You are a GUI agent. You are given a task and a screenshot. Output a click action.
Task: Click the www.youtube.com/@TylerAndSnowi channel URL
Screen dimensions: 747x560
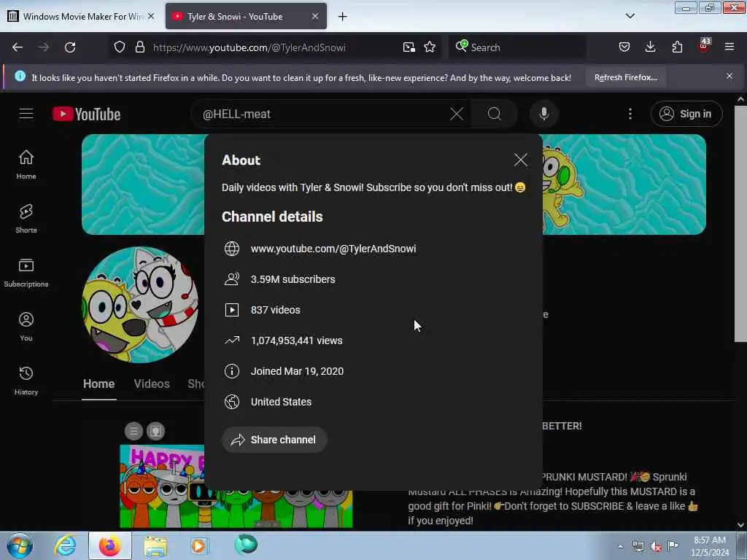click(333, 249)
